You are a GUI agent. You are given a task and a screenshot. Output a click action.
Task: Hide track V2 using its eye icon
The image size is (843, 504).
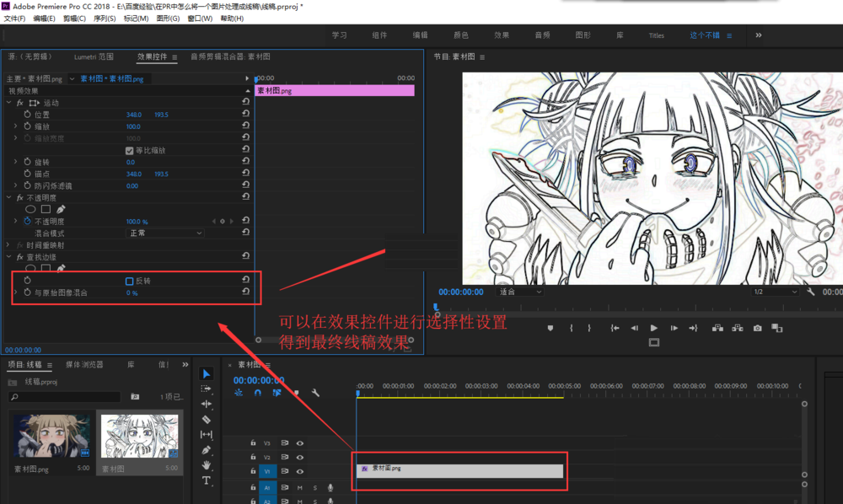pyautogui.click(x=300, y=457)
